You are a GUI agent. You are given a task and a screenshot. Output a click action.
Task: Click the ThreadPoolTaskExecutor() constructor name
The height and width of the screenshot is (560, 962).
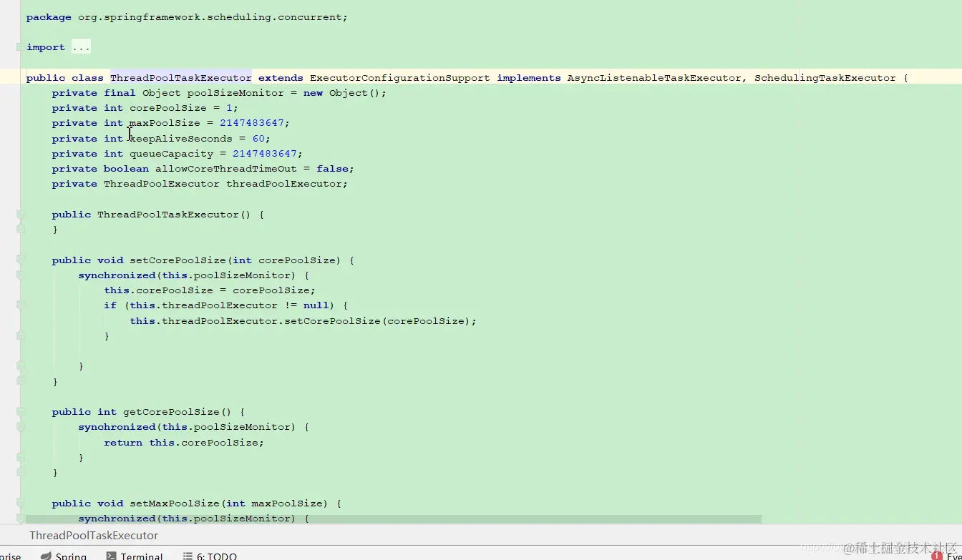click(167, 215)
